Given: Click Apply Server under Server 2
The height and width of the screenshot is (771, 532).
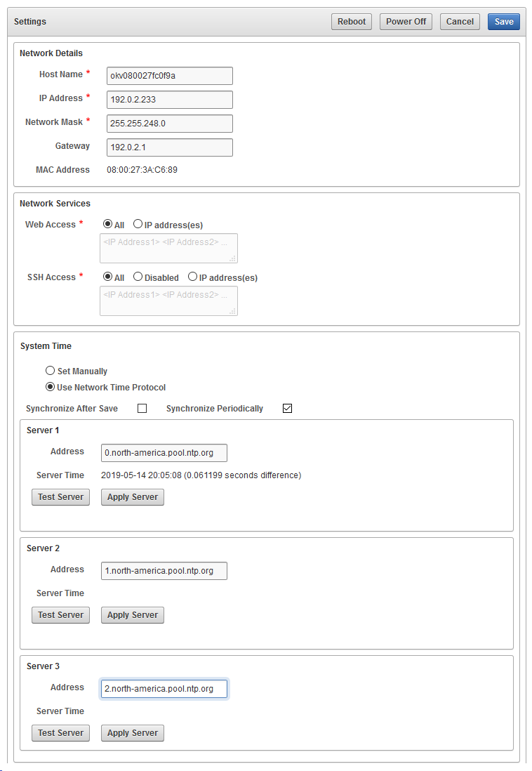Looking at the screenshot, I should [x=132, y=615].
